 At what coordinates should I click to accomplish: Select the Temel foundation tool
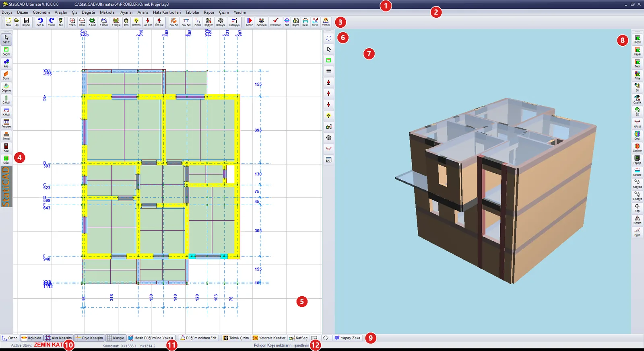pyautogui.click(x=6, y=135)
